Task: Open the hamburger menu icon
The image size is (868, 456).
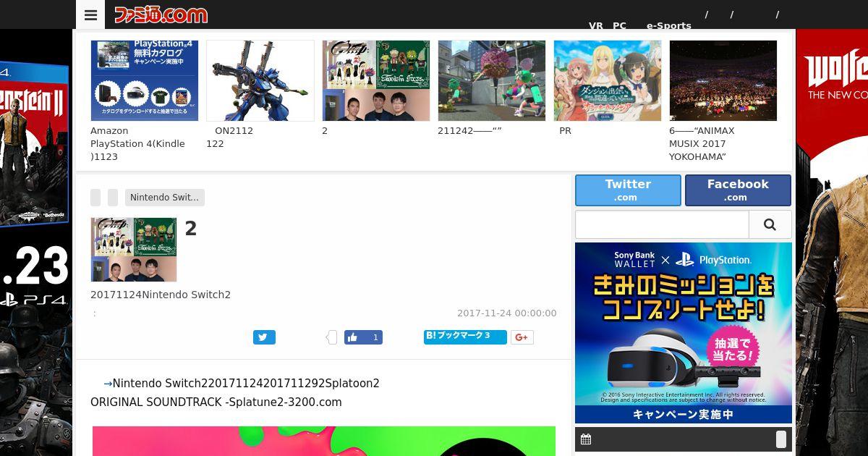Action: coord(90,14)
